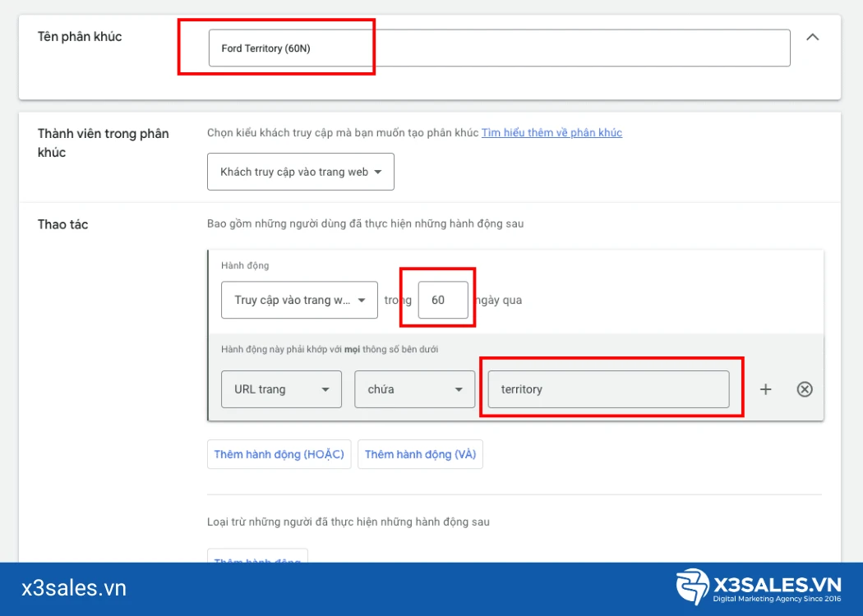Image resolution: width=863 pixels, height=616 pixels.
Task: Click Thêm hành động (VÀ) button
Action: pos(421,454)
